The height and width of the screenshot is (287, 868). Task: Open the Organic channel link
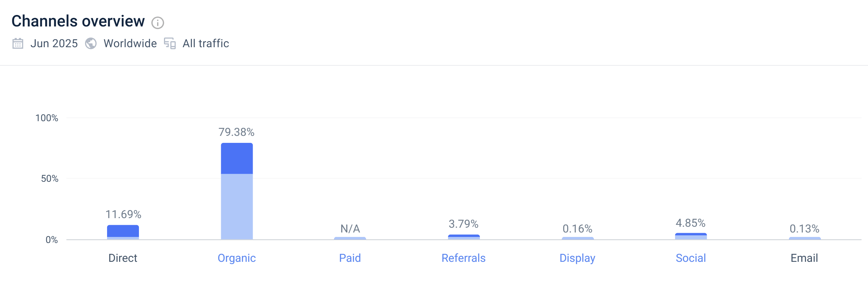(236, 258)
